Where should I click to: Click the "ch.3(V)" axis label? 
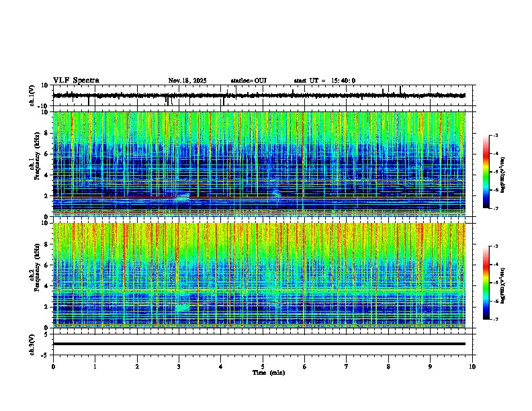point(32,345)
